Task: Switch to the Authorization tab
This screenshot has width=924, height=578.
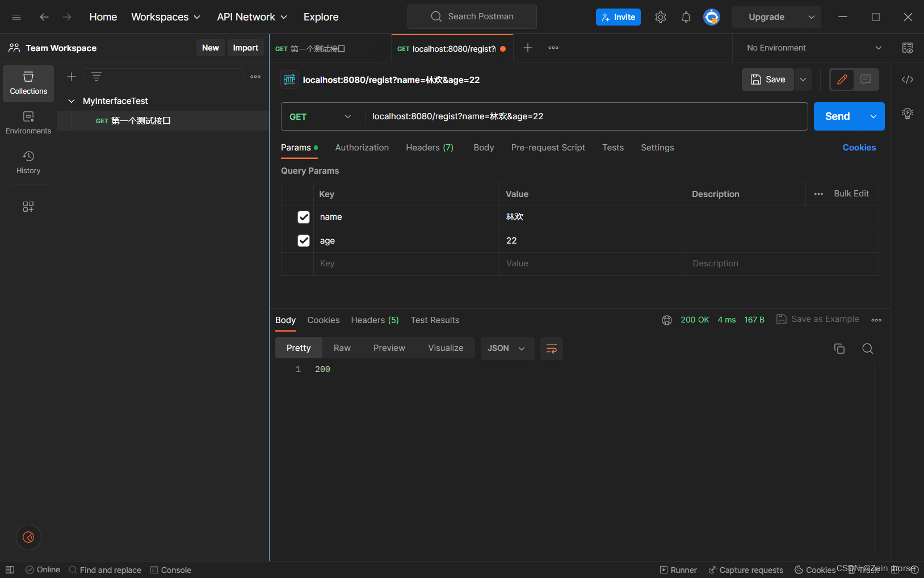Action: tap(362, 148)
